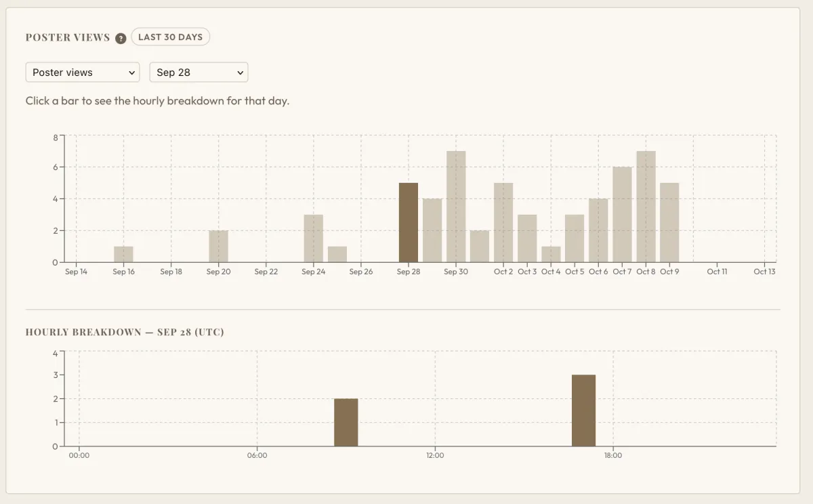Image resolution: width=813 pixels, height=504 pixels.
Task: Click the Sep 26 axis label
Action: pos(361,272)
